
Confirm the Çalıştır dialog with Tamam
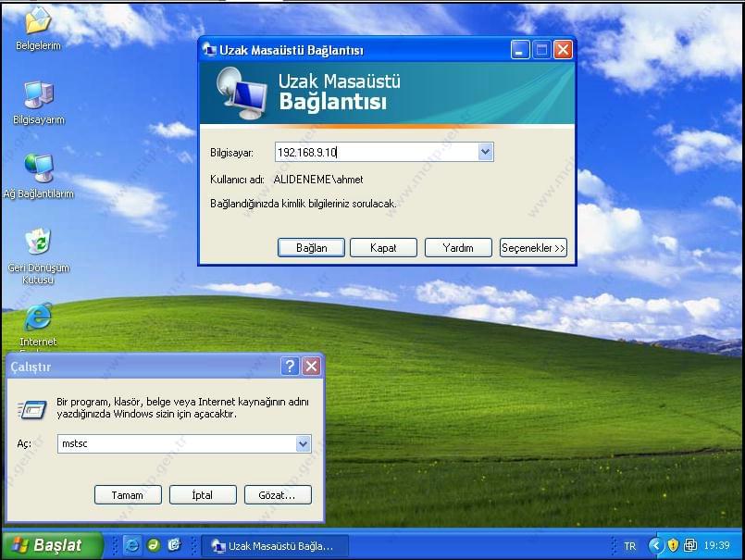coord(128,495)
